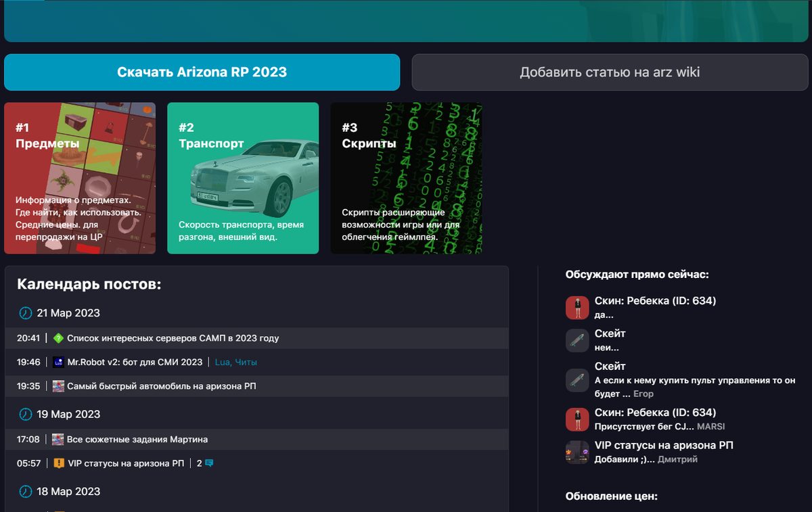The width and height of the screenshot is (812, 512).
Task: Click the 'Обсуждают прямо сейчас:' heading
Action: [637, 275]
